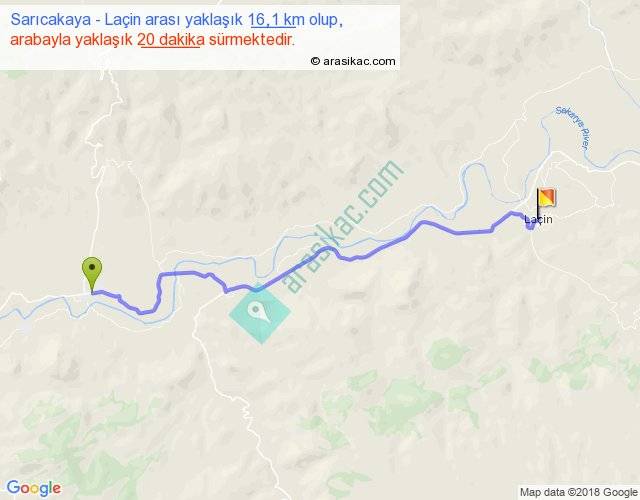Click the green start location pin
This screenshot has height=500, width=640.
coord(92,274)
